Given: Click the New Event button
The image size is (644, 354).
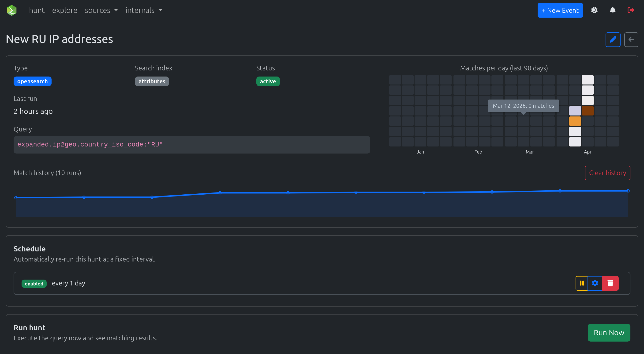Looking at the screenshot, I should pos(560,10).
